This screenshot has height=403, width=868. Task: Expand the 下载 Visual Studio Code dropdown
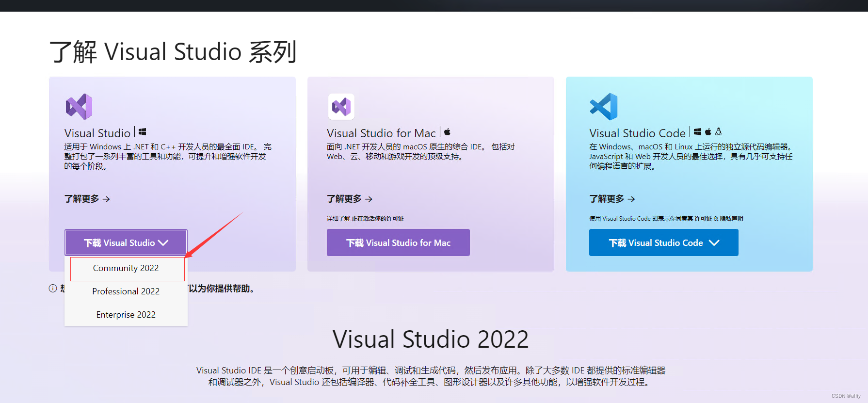coord(663,242)
